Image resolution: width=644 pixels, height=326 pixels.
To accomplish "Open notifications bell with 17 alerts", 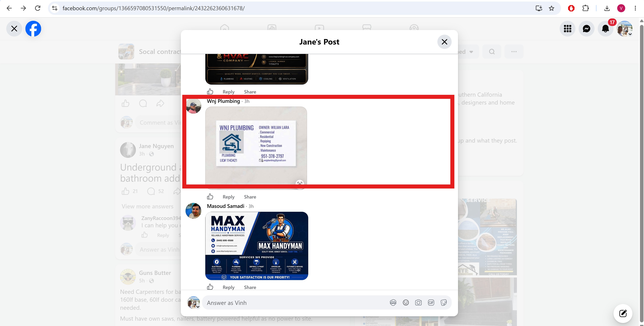I will coord(605,29).
